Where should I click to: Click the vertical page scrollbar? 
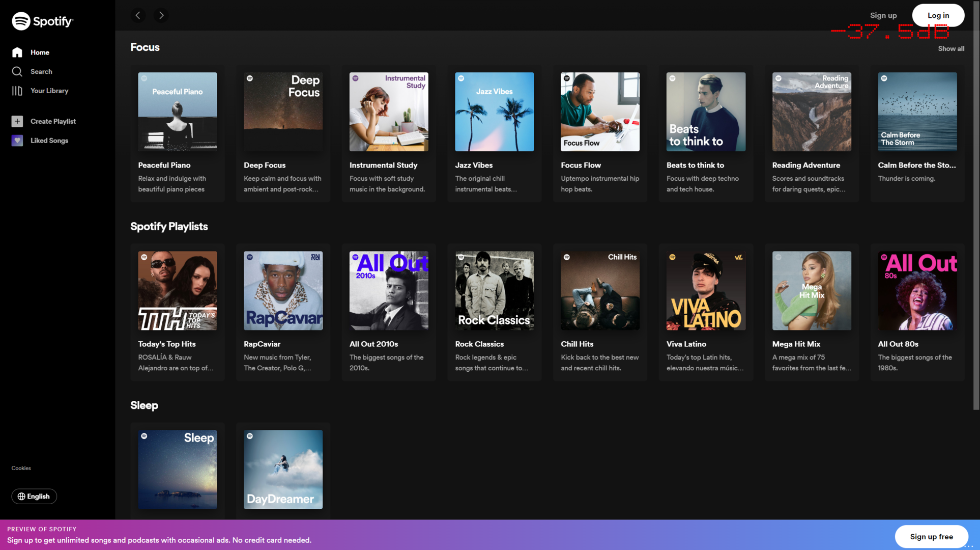coord(975,206)
